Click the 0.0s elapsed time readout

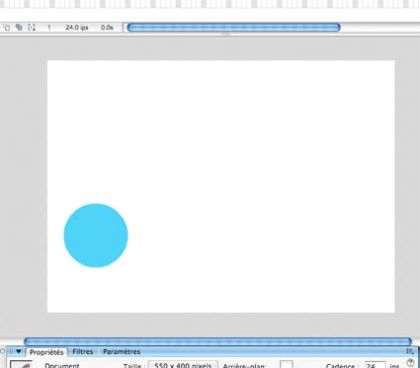tap(107, 28)
